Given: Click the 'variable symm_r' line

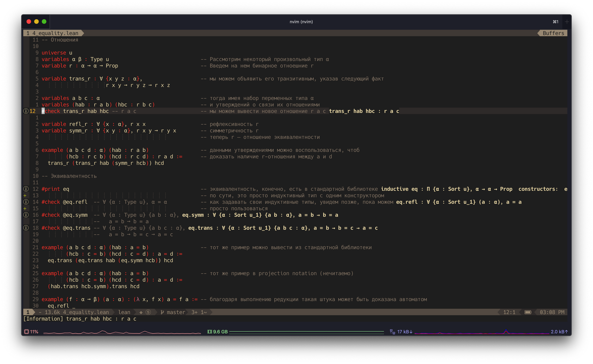Looking at the screenshot, I should pos(109,131).
